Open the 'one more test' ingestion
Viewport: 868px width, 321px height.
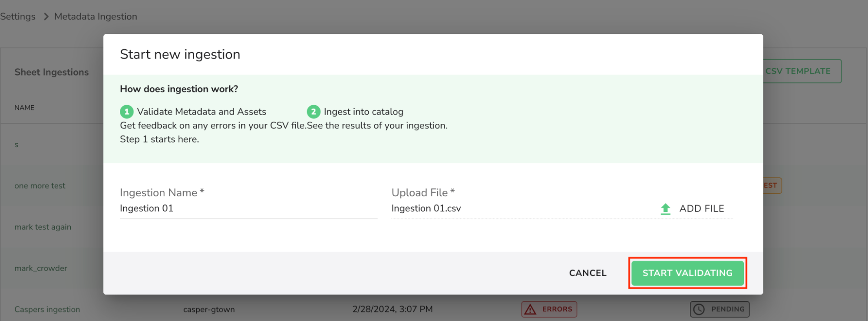pyautogui.click(x=40, y=185)
